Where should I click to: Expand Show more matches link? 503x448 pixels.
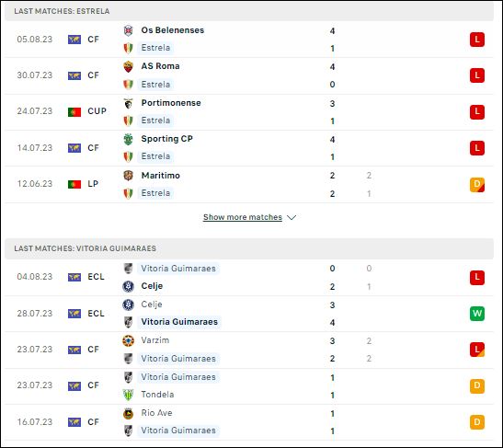coord(243,217)
